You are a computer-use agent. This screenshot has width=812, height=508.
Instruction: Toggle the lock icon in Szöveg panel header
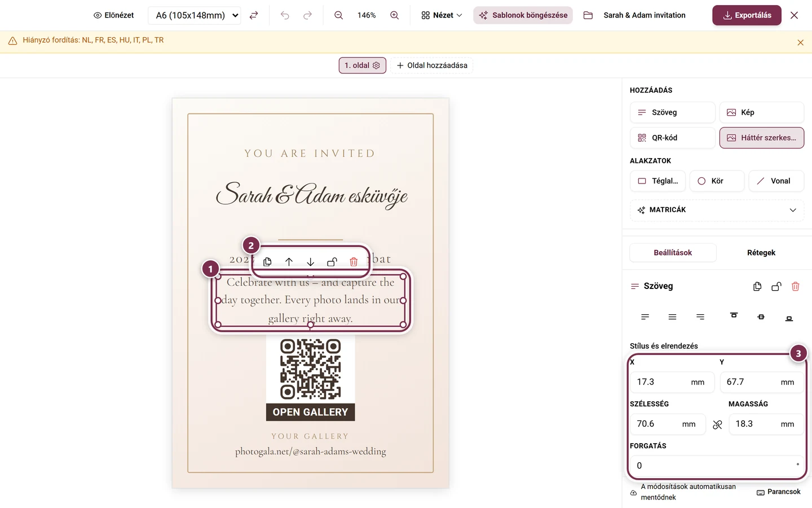(776, 286)
